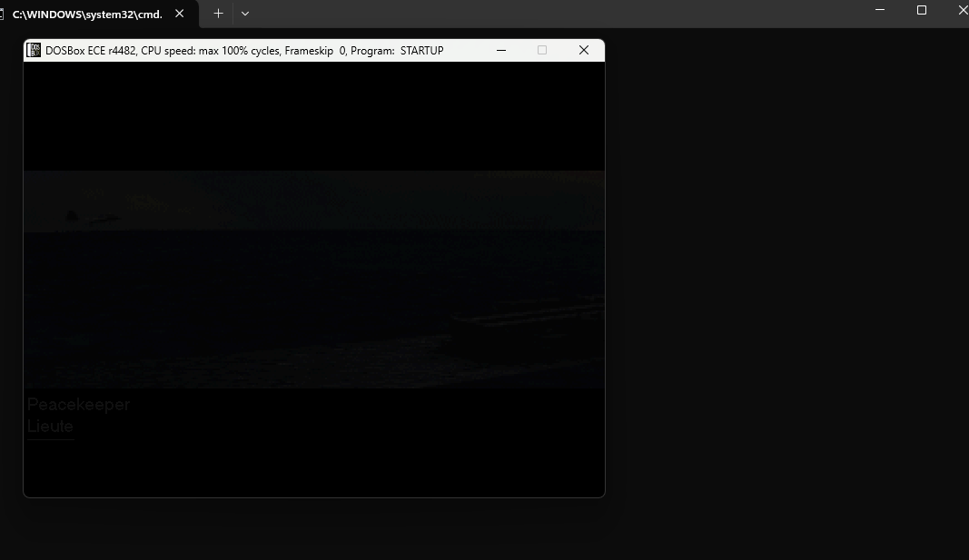Close the DOSBox ECE window
The width and height of the screenshot is (969, 560).
point(583,50)
